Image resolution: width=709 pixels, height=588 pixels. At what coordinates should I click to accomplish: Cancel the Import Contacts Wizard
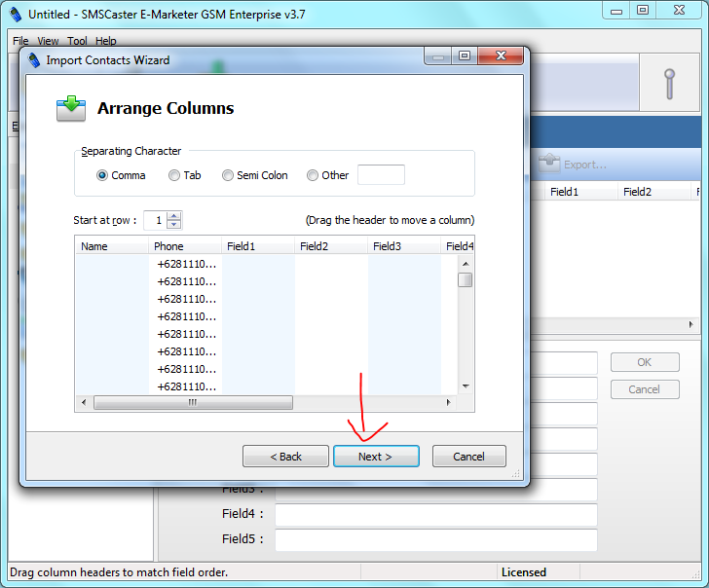468,457
